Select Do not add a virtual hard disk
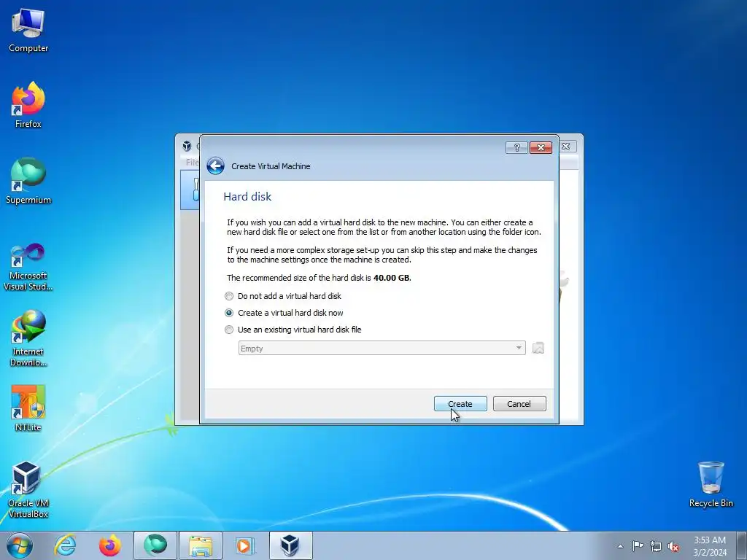The height and width of the screenshot is (560, 747). [283, 296]
